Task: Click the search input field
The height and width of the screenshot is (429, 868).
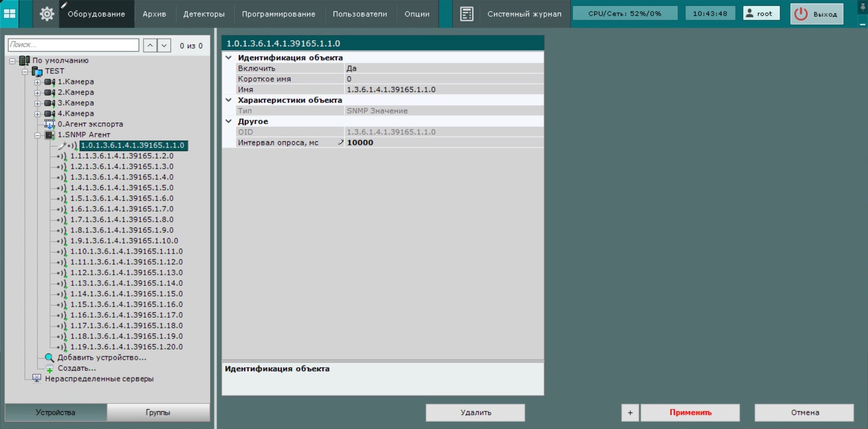Action: (73, 45)
